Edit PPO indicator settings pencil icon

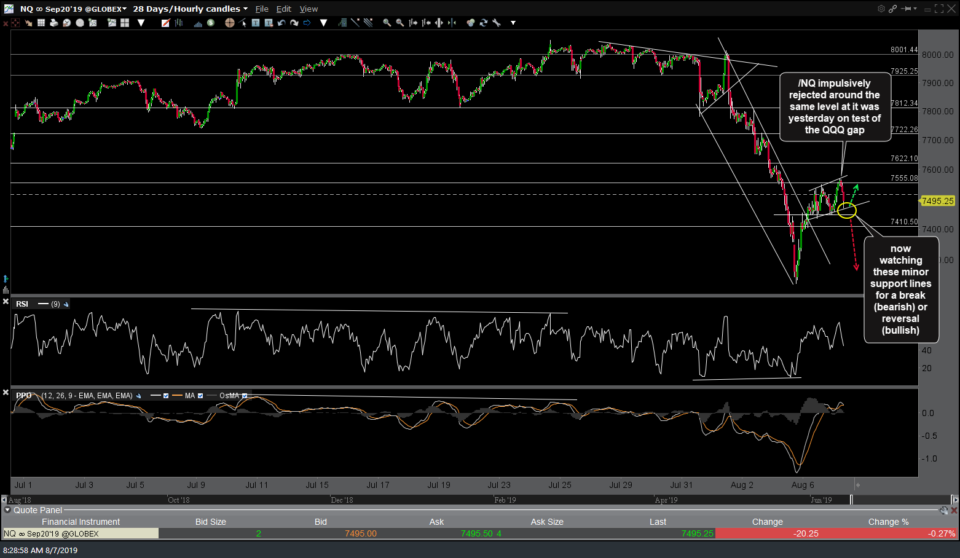coord(138,396)
